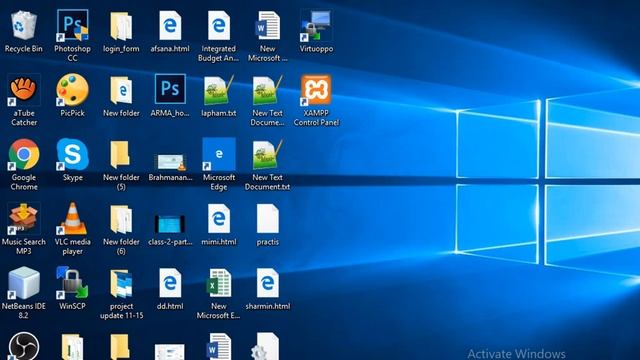Click the PicPick palette icon
This screenshot has height=360, width=640.
tap(72, 90)
